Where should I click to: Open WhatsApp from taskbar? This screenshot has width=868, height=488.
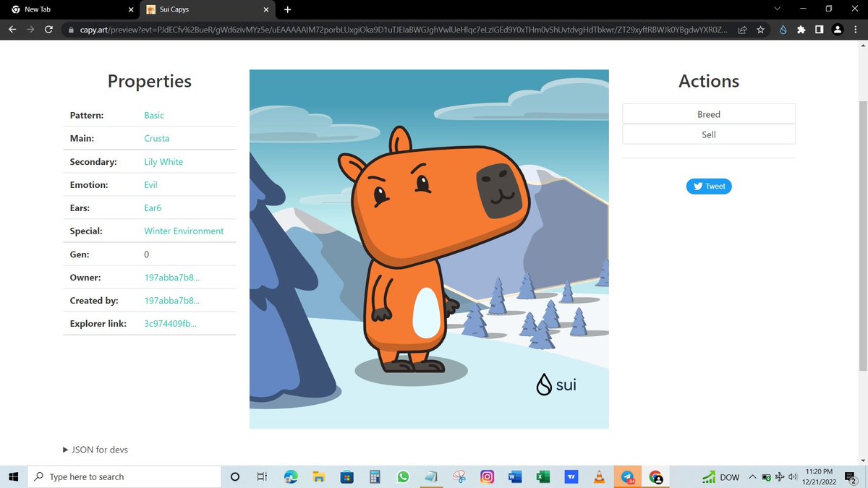click(403, 477)
